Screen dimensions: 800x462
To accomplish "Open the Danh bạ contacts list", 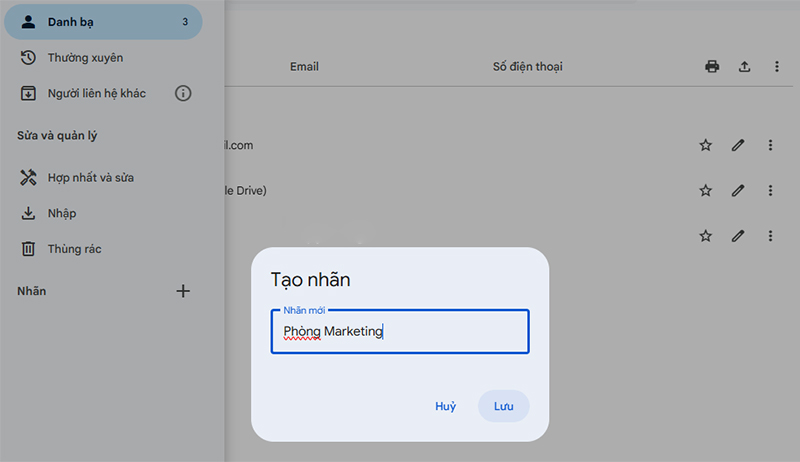I will [x=104, y=22].
